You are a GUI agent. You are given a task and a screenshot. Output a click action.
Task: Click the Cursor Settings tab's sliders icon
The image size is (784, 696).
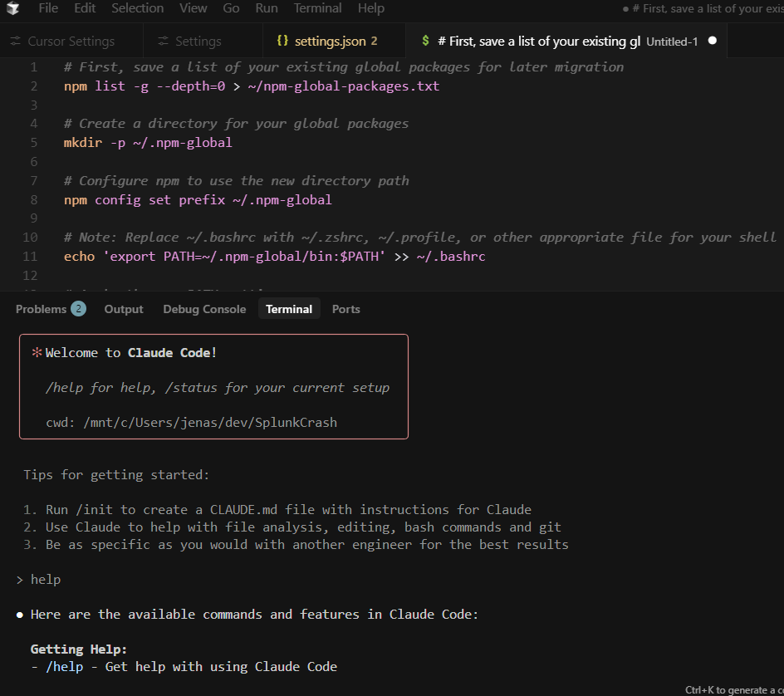[15, 41]
